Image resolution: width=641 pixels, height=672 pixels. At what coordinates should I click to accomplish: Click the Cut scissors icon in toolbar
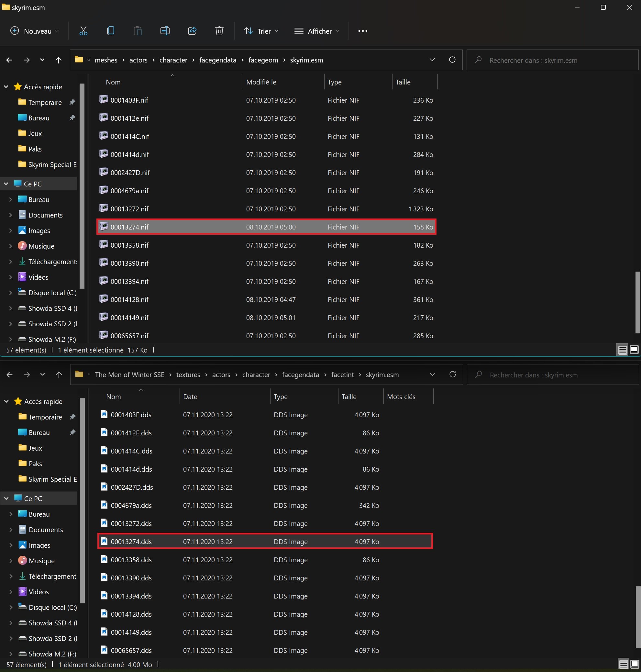point(83,31)
